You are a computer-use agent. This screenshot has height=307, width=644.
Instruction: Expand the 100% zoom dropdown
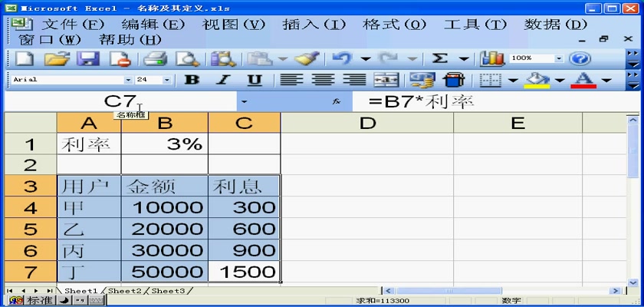[x=558, y=58]
